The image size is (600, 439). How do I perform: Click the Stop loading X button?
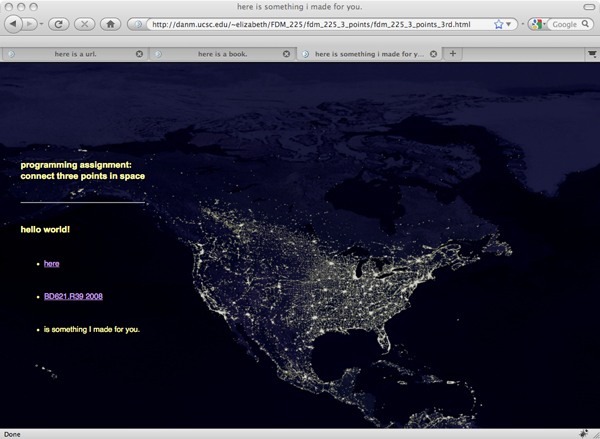click(x=85, y=24)
